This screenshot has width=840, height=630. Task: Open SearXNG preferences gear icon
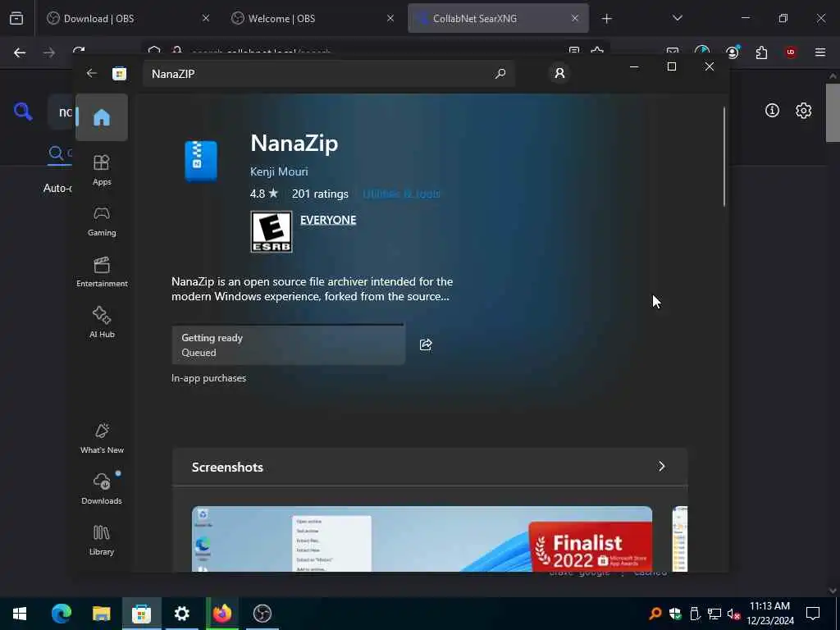tap(804, 111)
